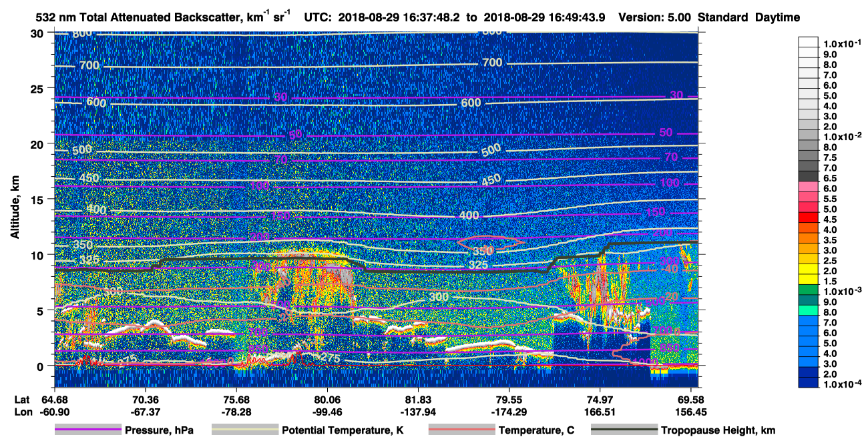Click longitude value '-78.28'

click(x=236, y=412)
